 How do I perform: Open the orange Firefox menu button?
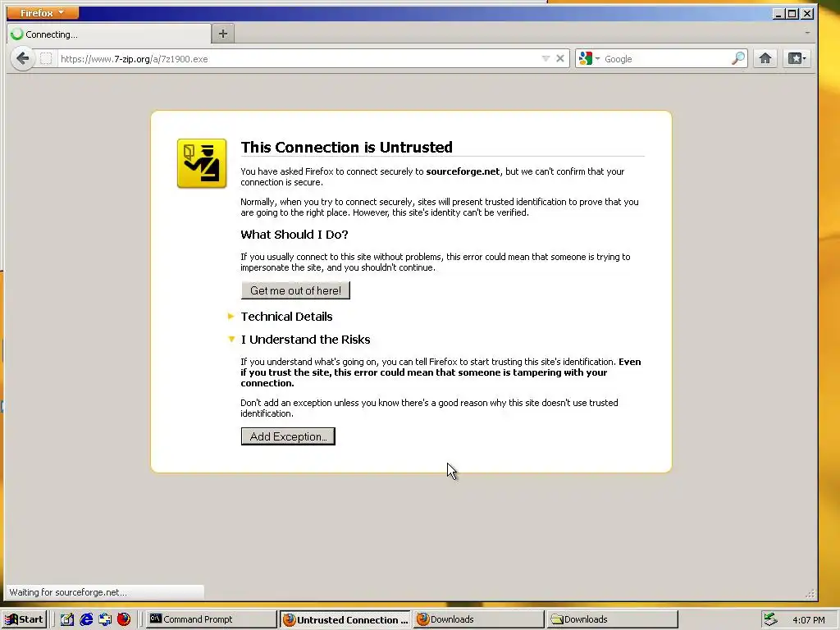point(43,13)
